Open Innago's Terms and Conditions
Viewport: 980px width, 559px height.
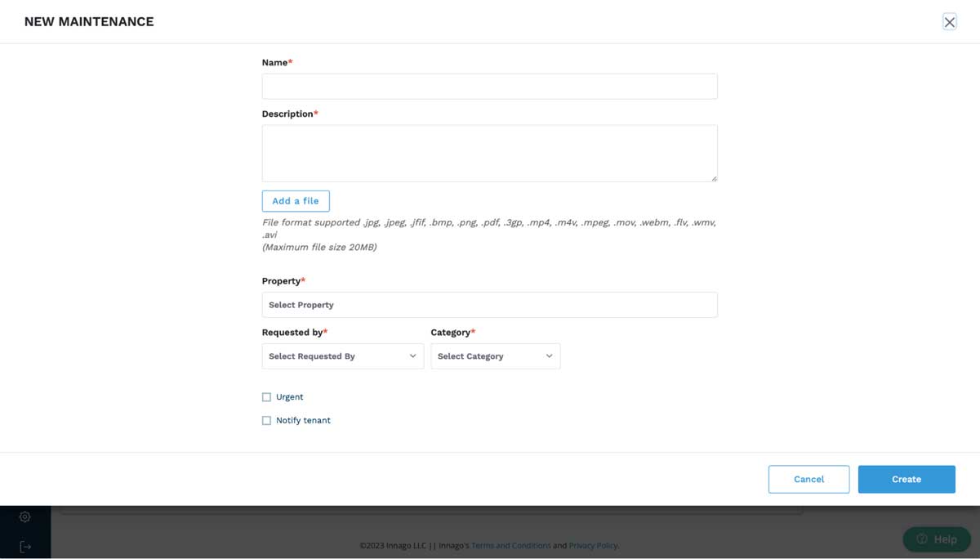[x=511, y=545]
